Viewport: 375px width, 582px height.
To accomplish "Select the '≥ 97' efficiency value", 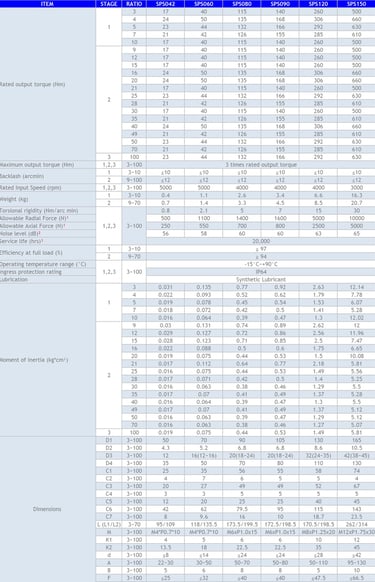I will click(x=261, y=249).
